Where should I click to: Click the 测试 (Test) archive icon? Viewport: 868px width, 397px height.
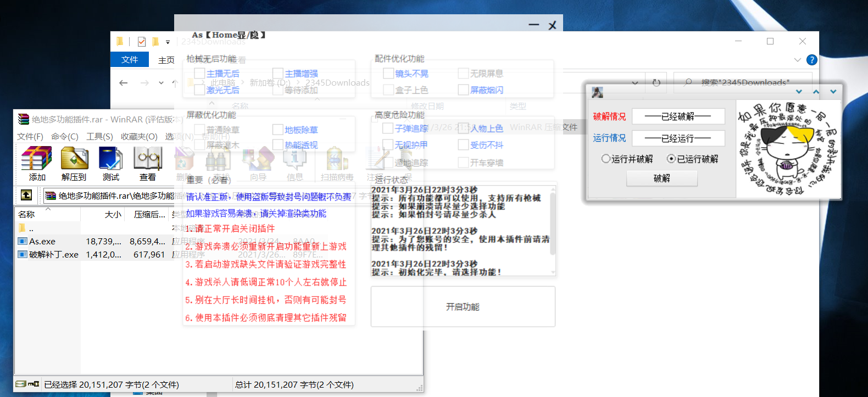(110, 160)
